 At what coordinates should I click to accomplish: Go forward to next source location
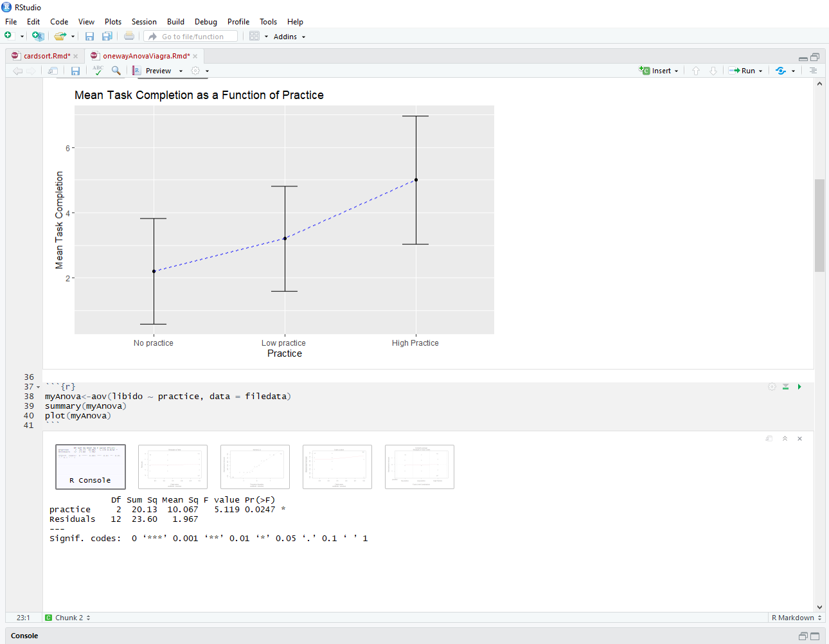[31, 71]
